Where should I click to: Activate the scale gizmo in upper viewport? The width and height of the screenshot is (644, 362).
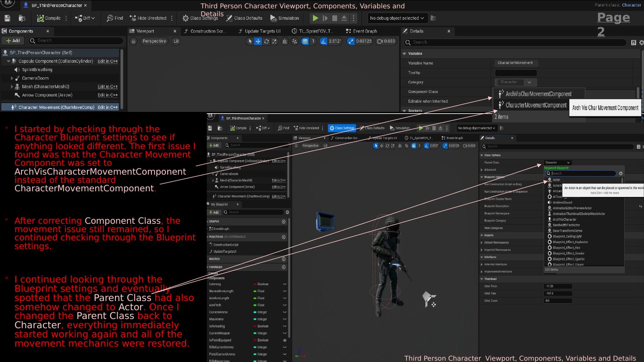pos(274,41)
